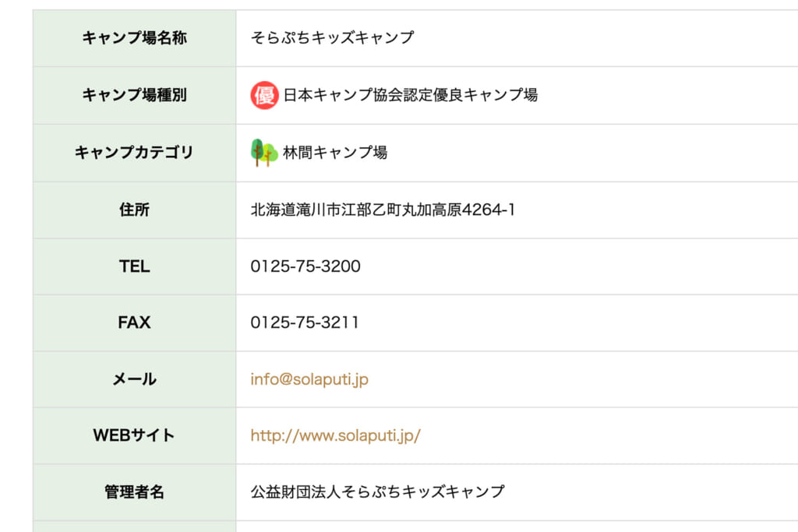Open the info@solaputi.jp email link

309,379
